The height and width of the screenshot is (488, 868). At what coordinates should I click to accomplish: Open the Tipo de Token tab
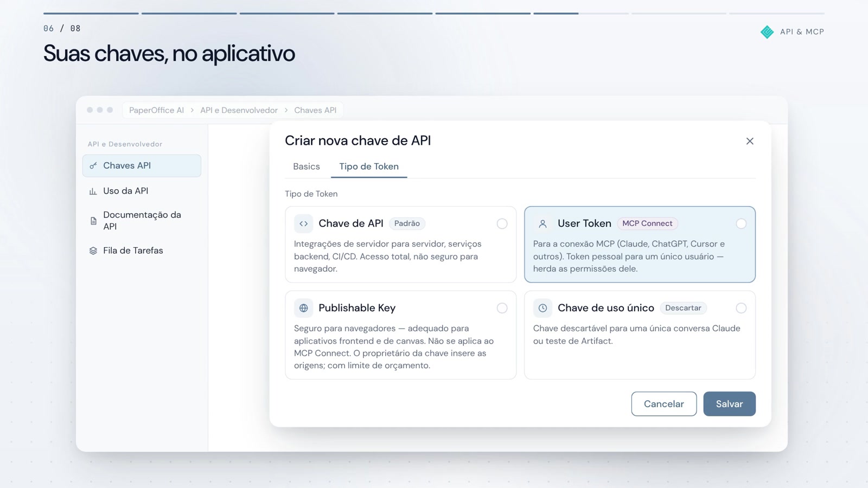click(369, 166)
